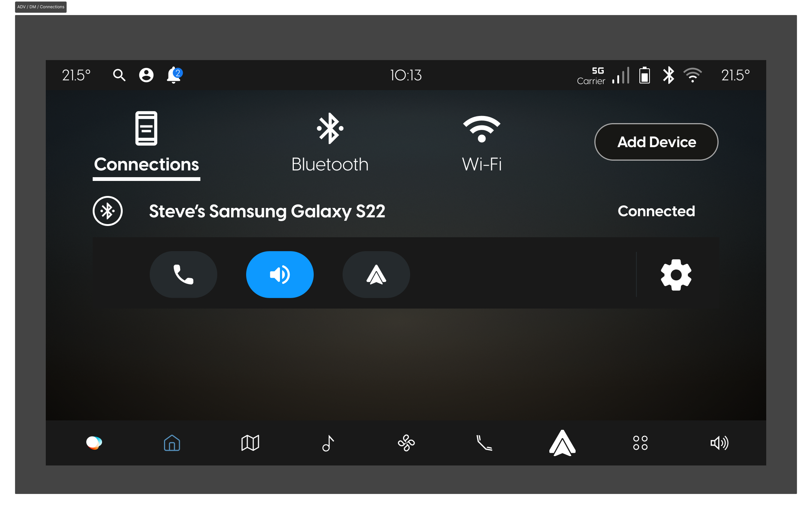Open device settings gear for Galaxy S22

tap(676, 275)
